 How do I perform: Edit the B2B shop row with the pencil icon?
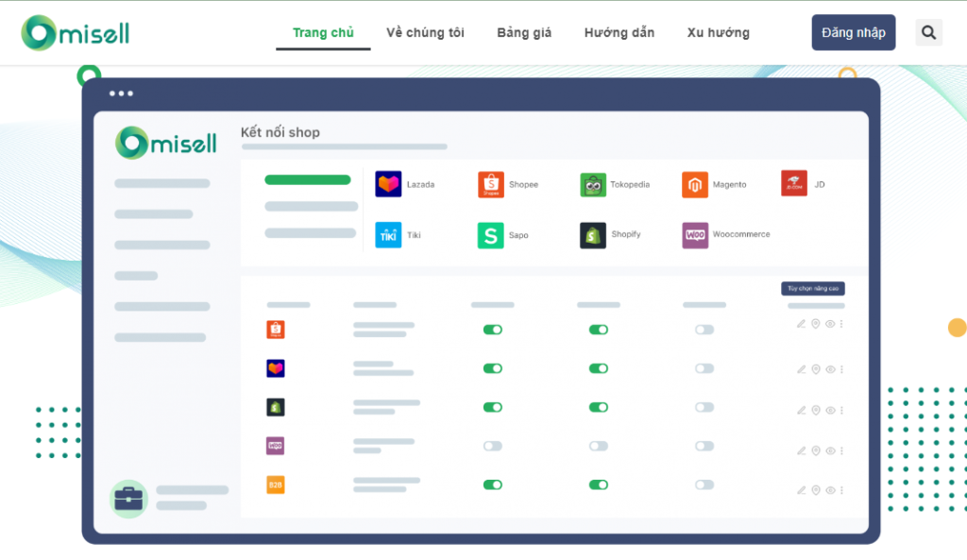tap(801, 490)
